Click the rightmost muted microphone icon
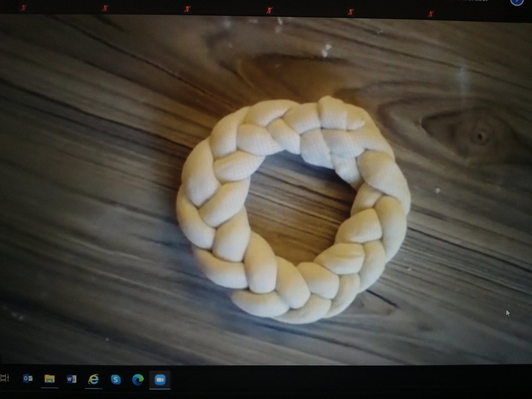Image resolution: width=532 pixels, height=399 pixels. coord(431,14)
